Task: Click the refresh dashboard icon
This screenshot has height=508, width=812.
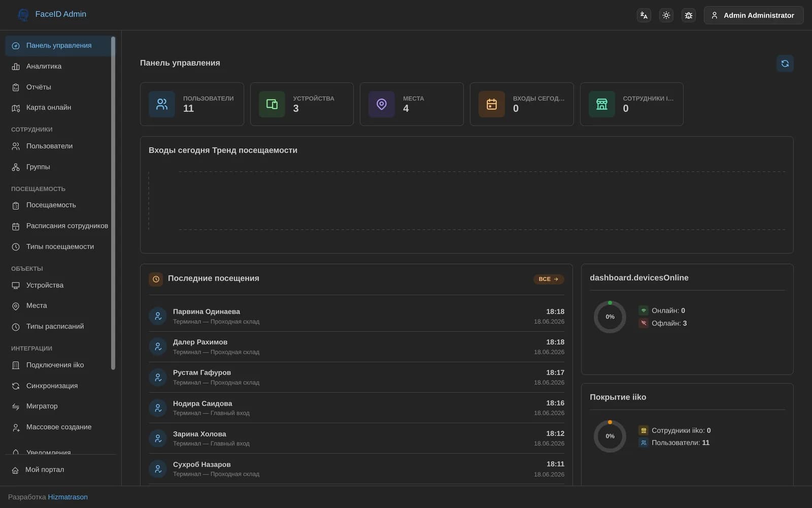Action: coord(785,63)
